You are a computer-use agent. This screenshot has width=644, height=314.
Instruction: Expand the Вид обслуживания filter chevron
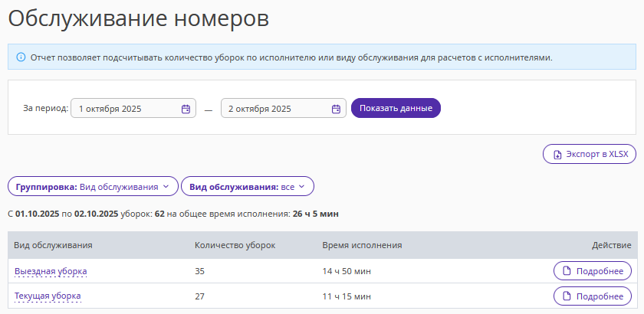(x=301, y=186)
